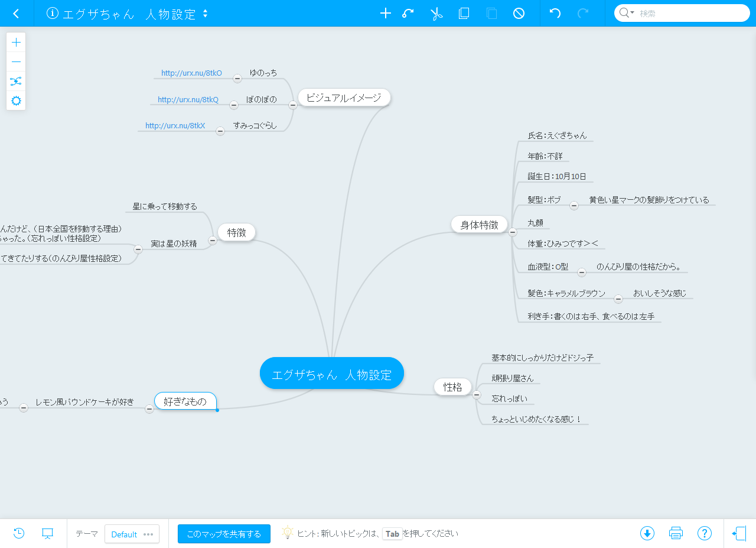Print the mind map

676,533
